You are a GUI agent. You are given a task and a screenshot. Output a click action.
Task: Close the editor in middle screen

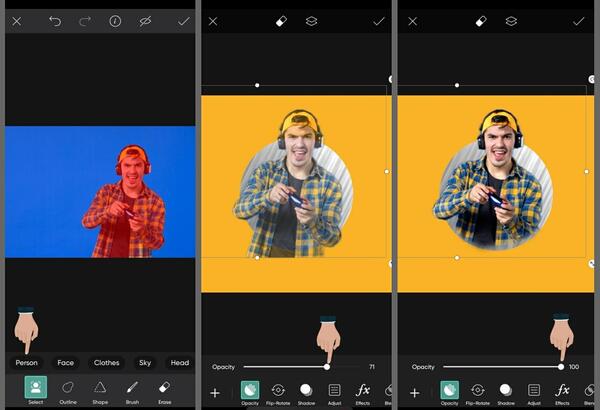click(213, 21)
